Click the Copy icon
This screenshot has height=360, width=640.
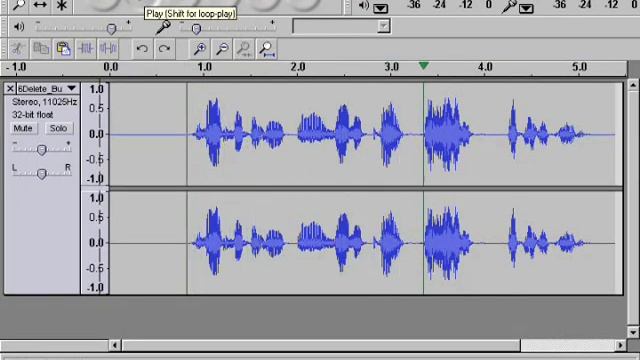point(41,49)
